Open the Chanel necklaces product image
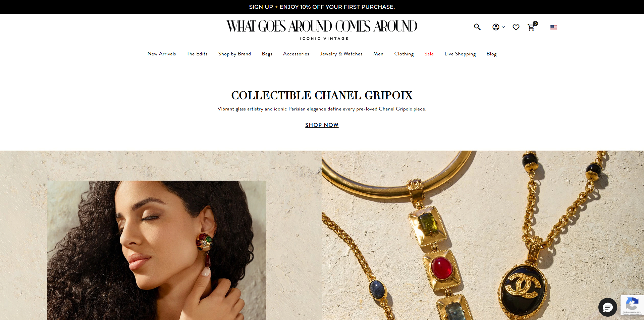 click(483, 235)
